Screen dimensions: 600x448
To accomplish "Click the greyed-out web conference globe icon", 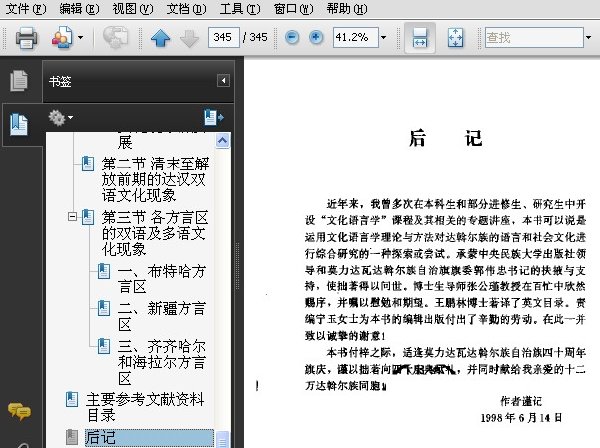I will click(116, 37).
